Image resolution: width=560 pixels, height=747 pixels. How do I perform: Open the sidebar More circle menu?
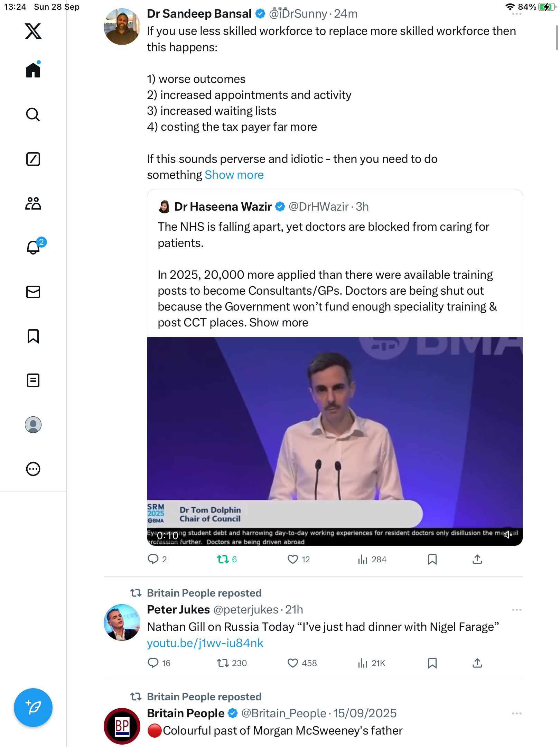(33, 469)
